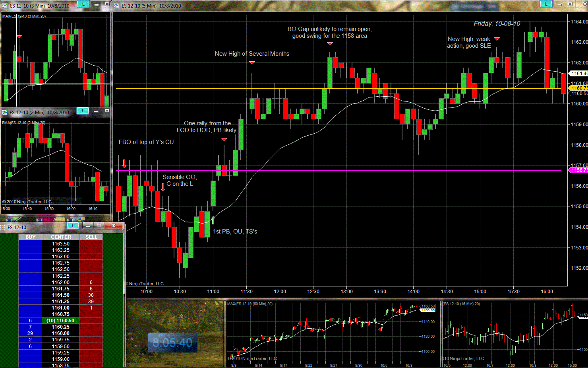Click the green up arrow near '1st PB, OU, TS's'
The image size is (588, 368).
pos(213,220)
